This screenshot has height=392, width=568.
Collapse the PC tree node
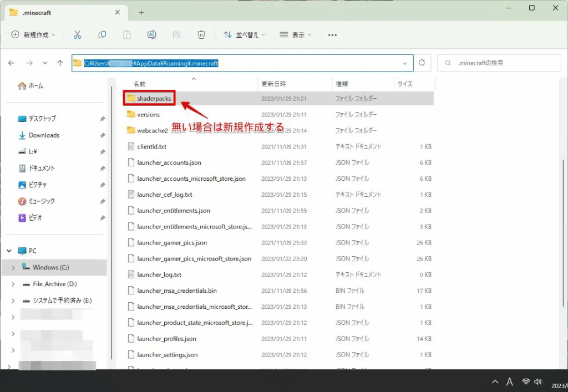[x=9, y=251]
